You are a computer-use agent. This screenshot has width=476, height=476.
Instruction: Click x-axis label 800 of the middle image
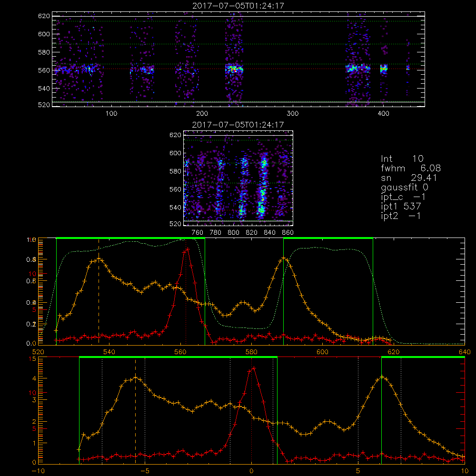click(234, 233)
